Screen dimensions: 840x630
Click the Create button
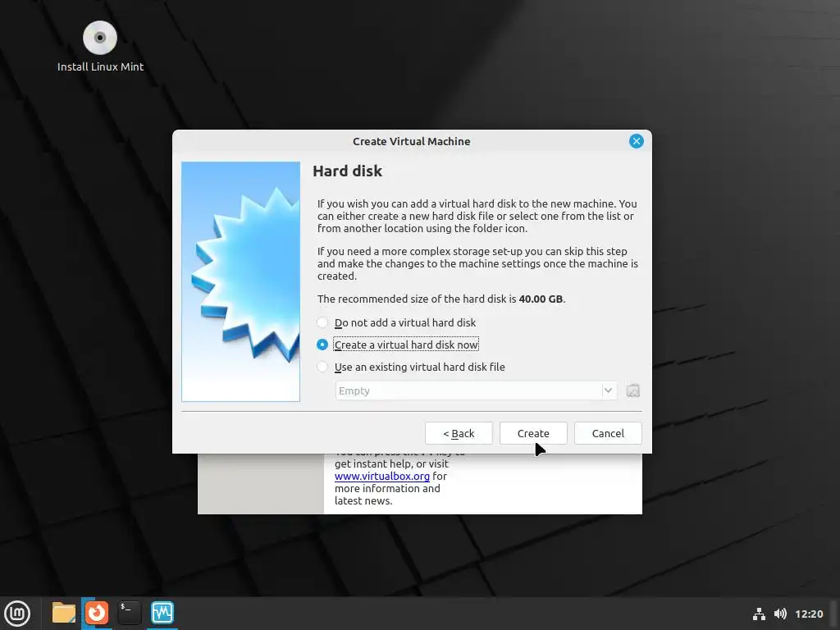(533, 433)
